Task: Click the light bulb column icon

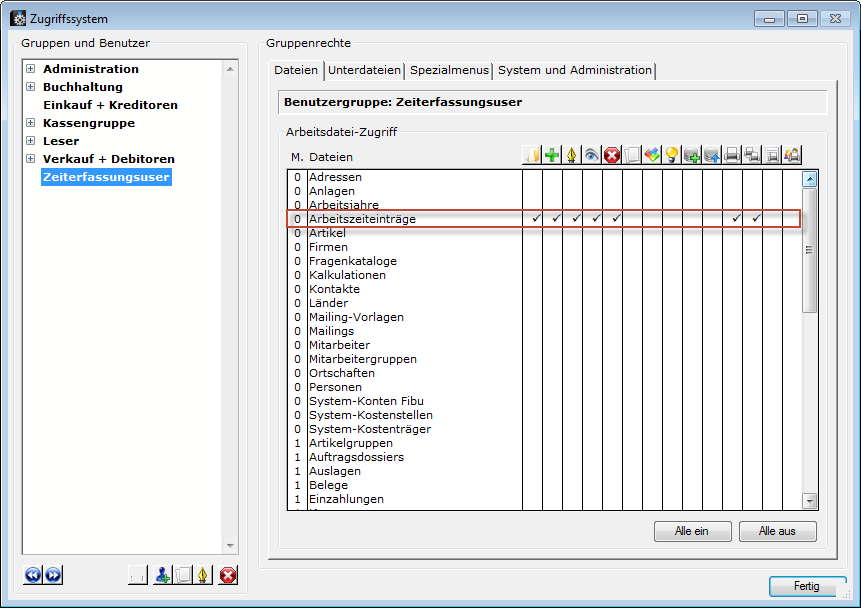Action: pos(672,155)
